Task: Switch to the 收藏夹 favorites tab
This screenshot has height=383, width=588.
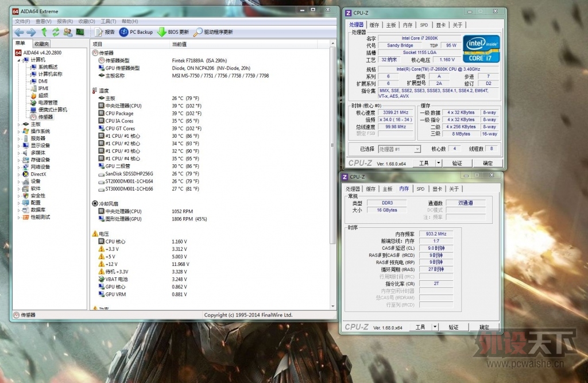Action: [41, 44]
